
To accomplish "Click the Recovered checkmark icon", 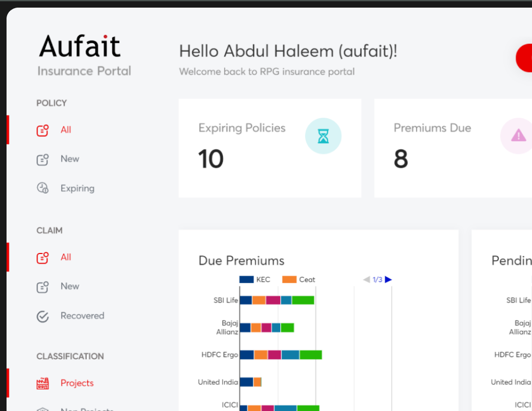I will [x=43, y=316].
